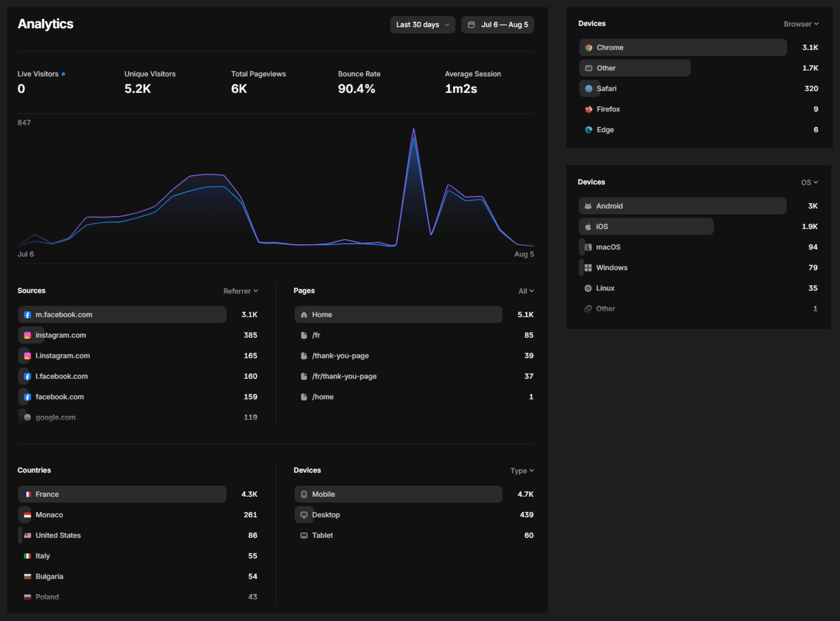Open the Referrer dropdown in Sources

click(x=241, y=291)
